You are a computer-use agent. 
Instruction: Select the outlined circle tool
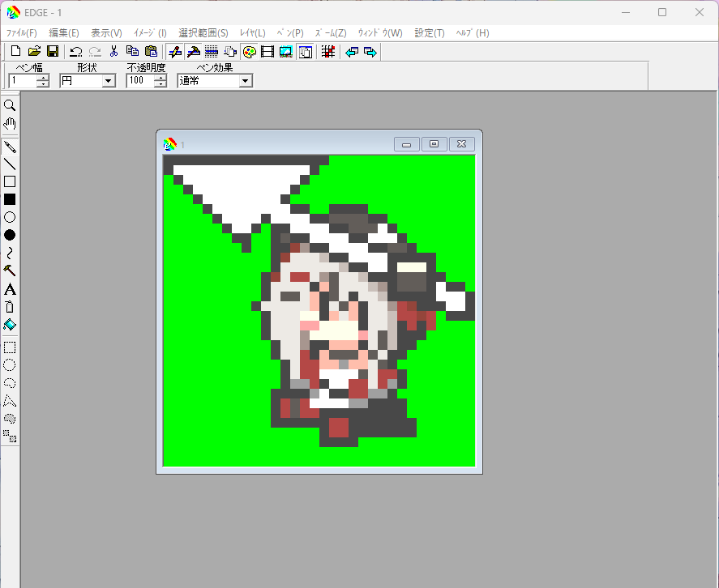[x=10, y=217]
